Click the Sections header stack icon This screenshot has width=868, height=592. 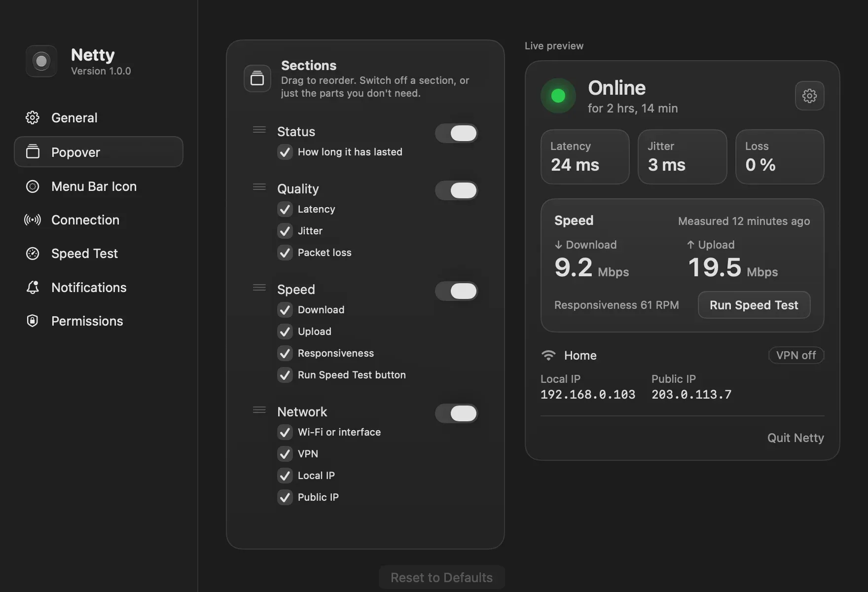coord(257,78)
